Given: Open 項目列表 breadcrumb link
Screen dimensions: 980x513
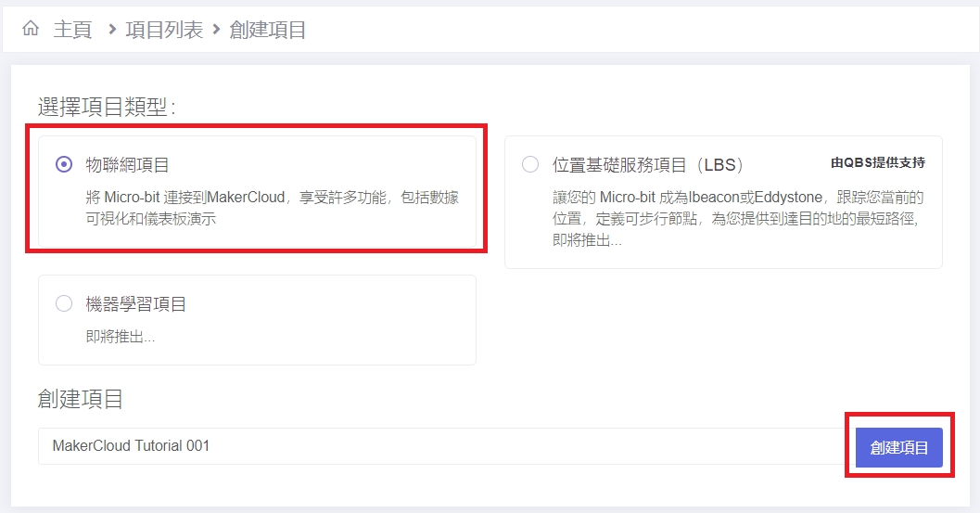Looking at the screenshot, I should (x=164, y=30).
